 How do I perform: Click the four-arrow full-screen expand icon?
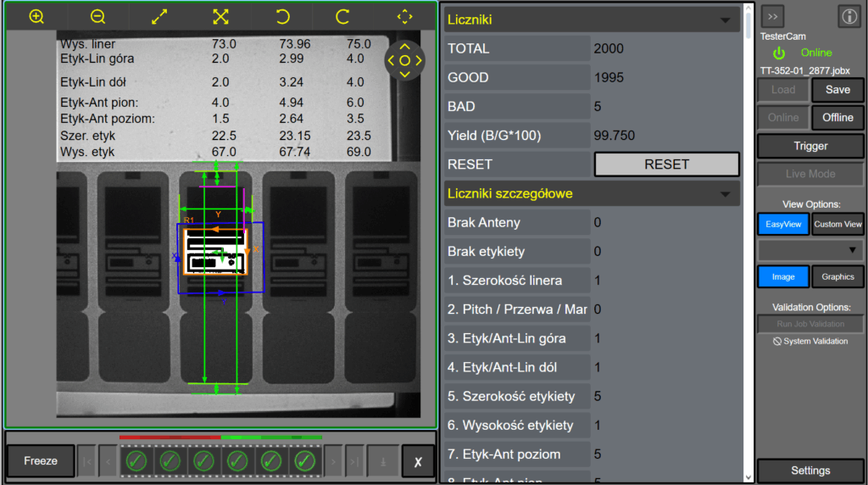click(220, 17)
